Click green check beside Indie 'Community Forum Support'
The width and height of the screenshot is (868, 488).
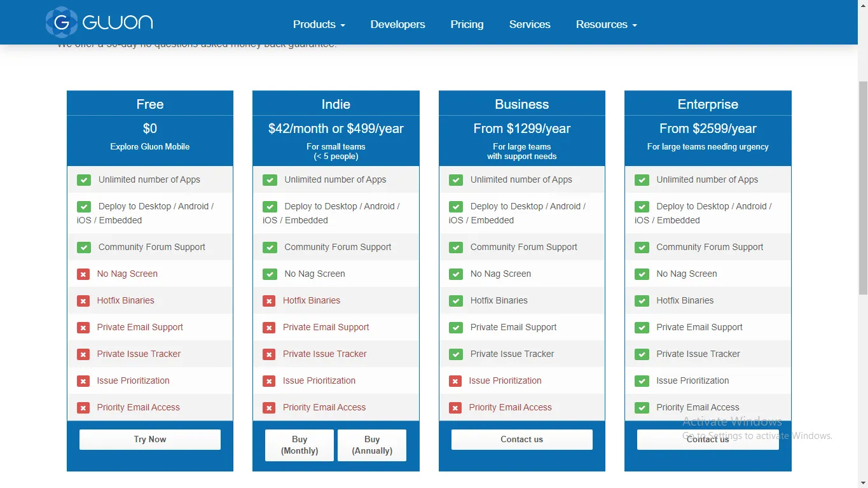click(270, 247)
